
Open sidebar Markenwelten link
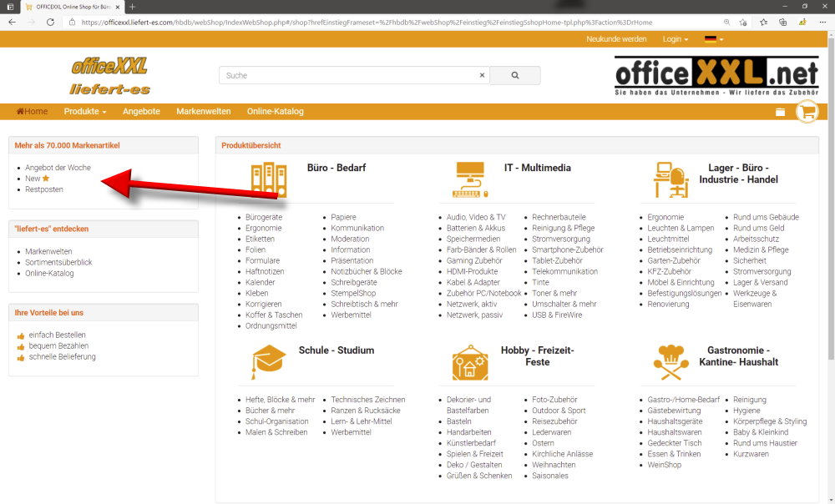48,252
